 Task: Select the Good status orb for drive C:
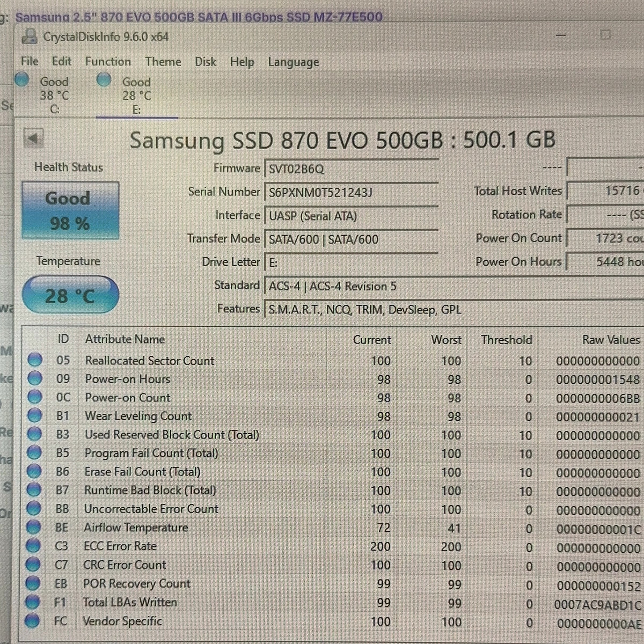tap(22, 80)
